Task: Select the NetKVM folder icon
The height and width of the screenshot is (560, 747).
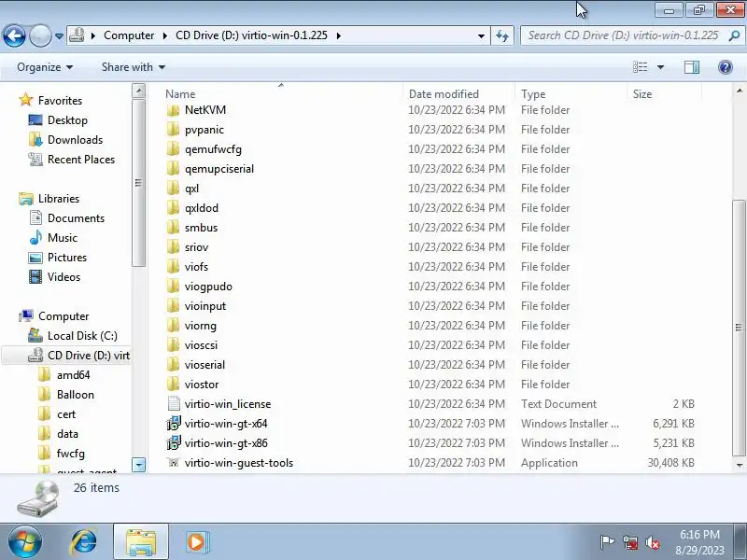Action: click(x=173, y=110)
